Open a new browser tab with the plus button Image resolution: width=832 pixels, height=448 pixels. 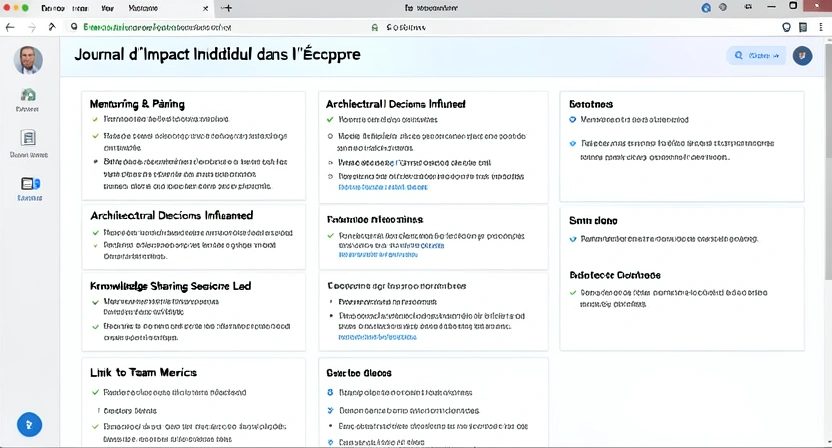coord(227,8)
